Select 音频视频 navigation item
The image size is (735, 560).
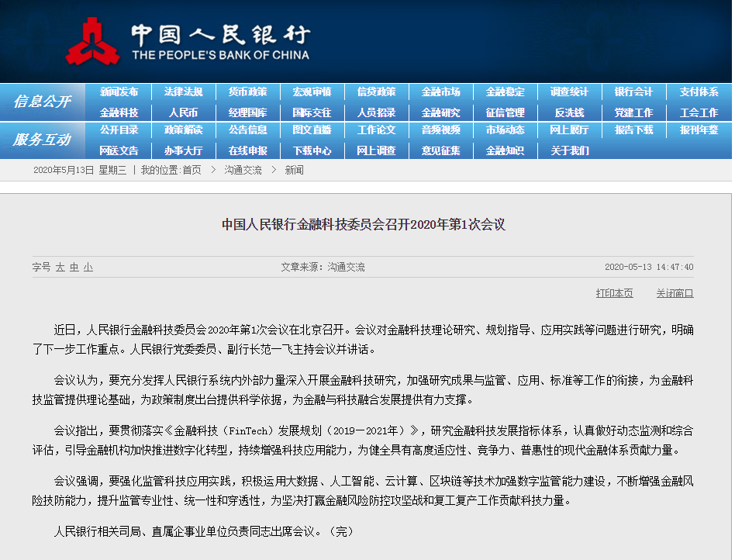point(440,130)
